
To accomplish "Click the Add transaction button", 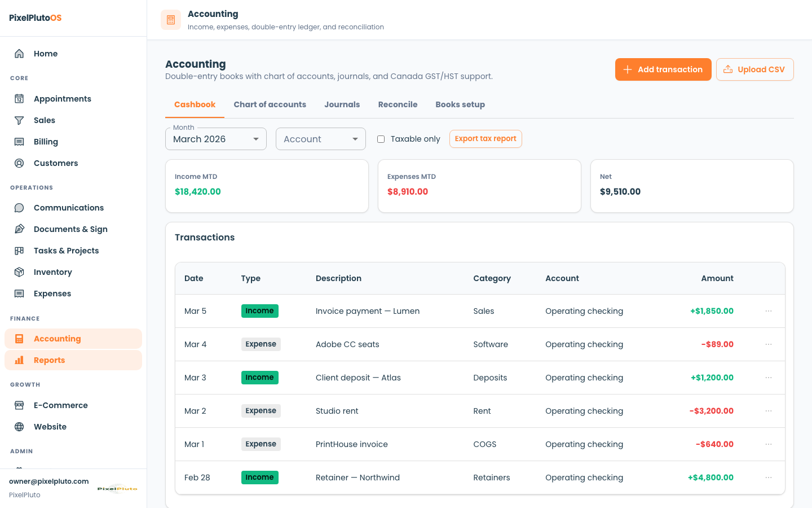I will [663, 69].
